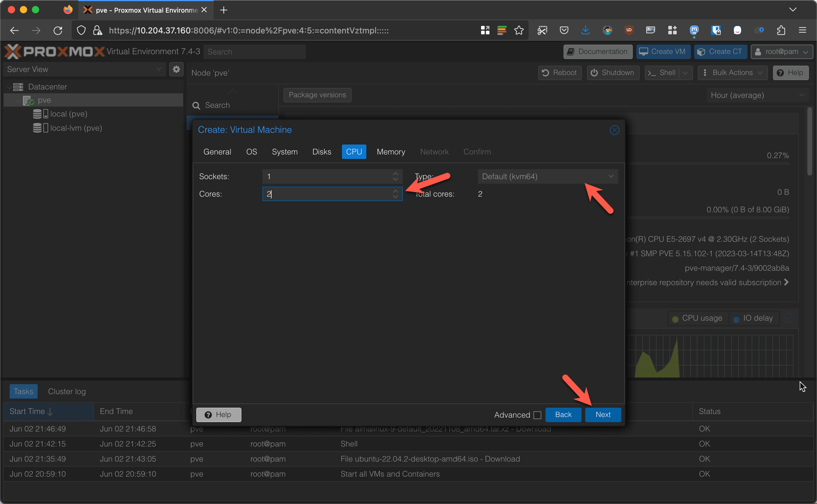Click the Package versions button

click(317, 95)
